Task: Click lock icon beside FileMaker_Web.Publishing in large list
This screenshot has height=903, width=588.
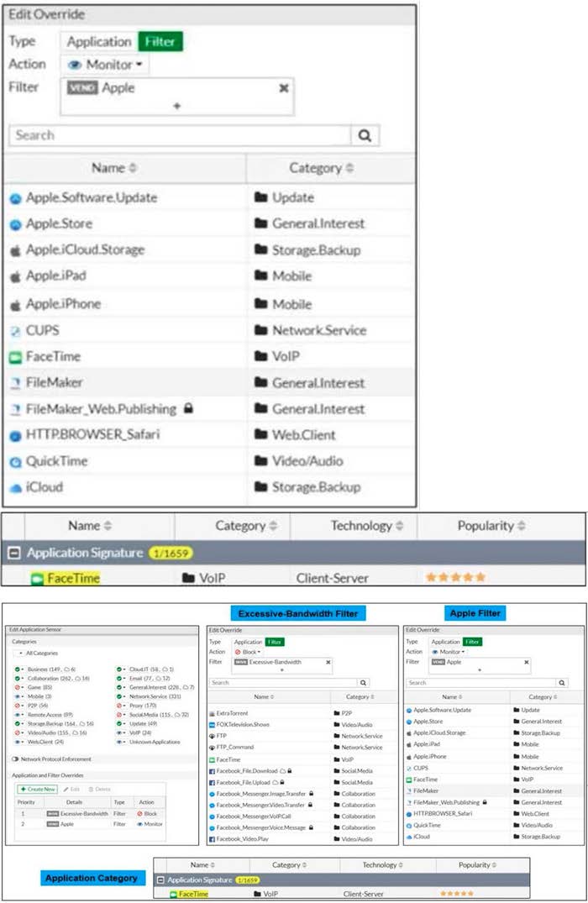Action: 188,408
